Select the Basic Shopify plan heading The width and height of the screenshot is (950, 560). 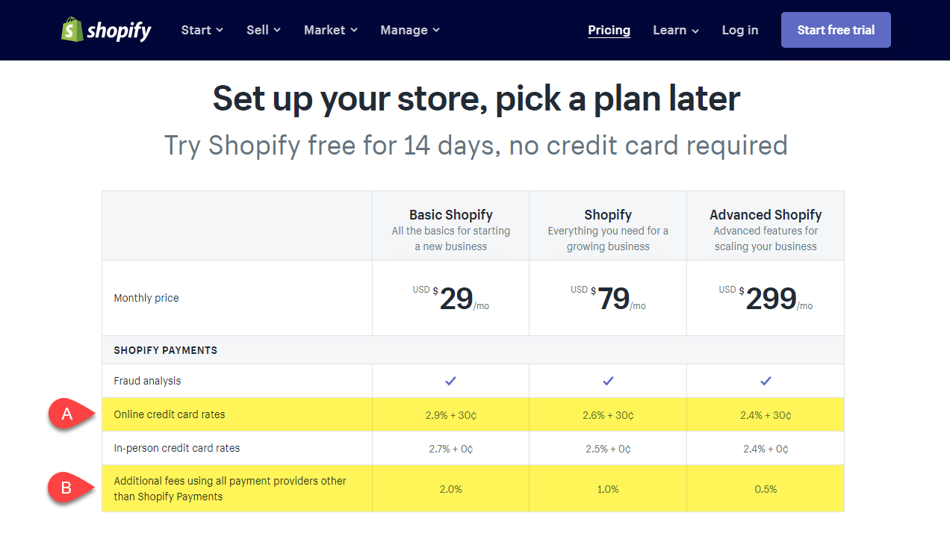(x=451, y=215)
